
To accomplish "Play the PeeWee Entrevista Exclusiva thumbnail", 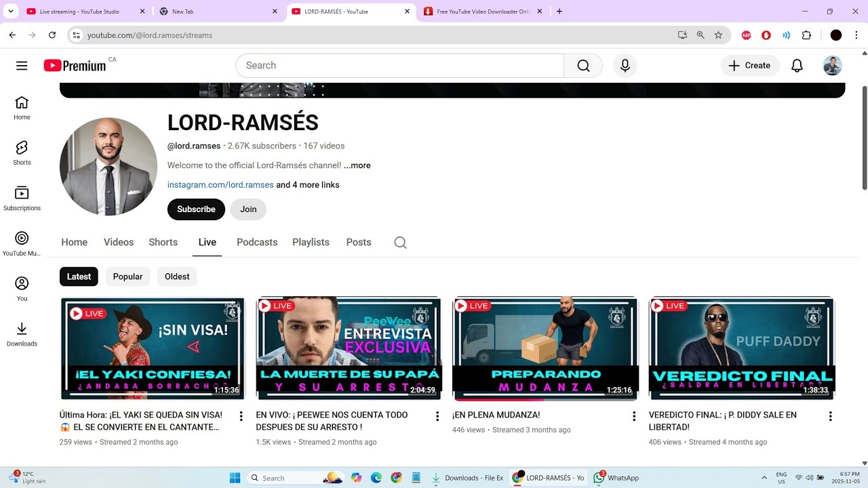I will click(349, 348).
